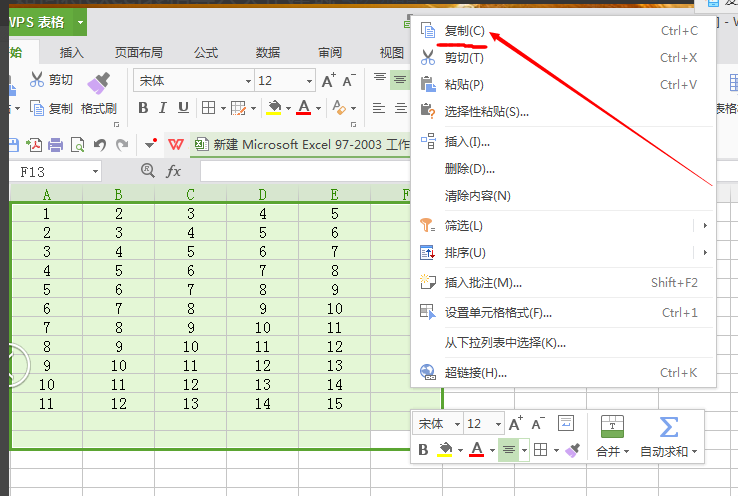
Task: Toggle Italic formatting in the ribbon
Action: 163,108
